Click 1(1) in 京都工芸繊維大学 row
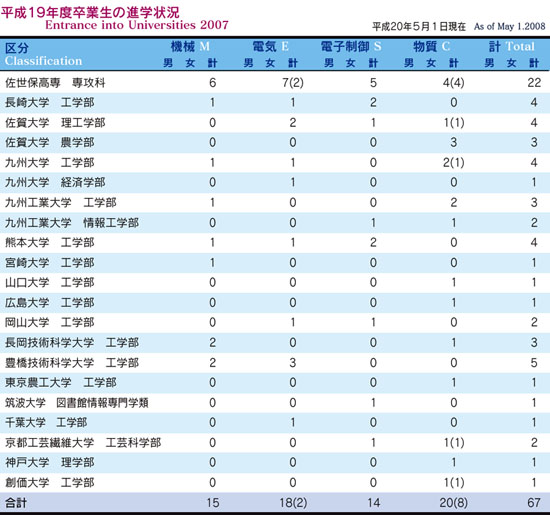The image size is (550, 515). tap(454, 443)
